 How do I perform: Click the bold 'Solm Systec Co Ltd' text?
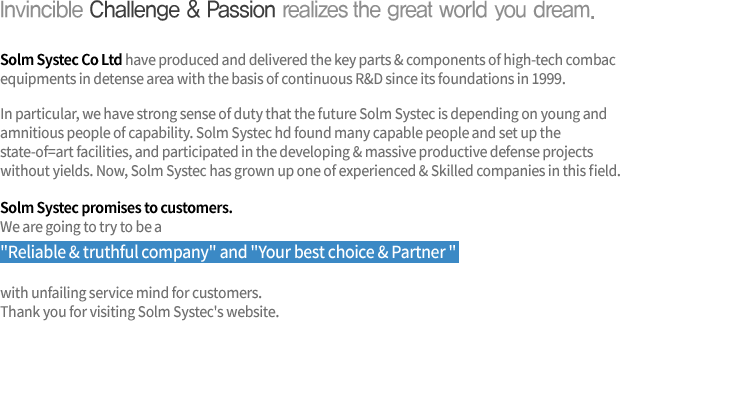coord(61,60)
